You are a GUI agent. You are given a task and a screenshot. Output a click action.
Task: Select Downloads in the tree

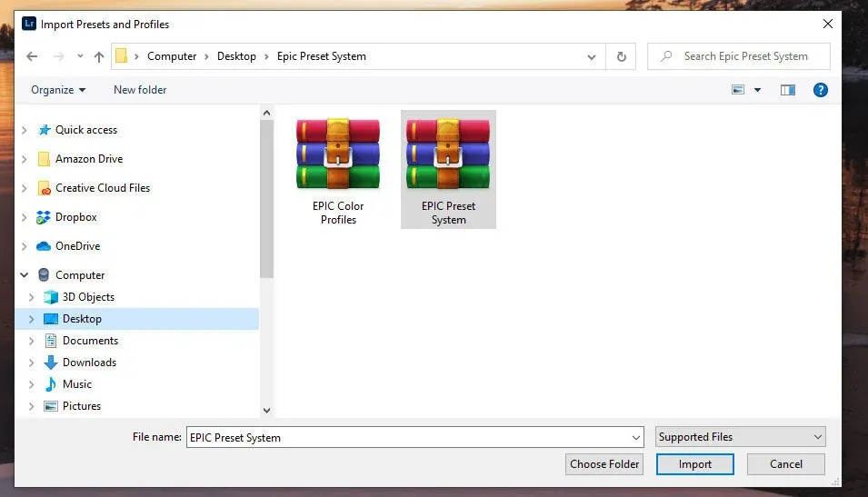point(89,363)
